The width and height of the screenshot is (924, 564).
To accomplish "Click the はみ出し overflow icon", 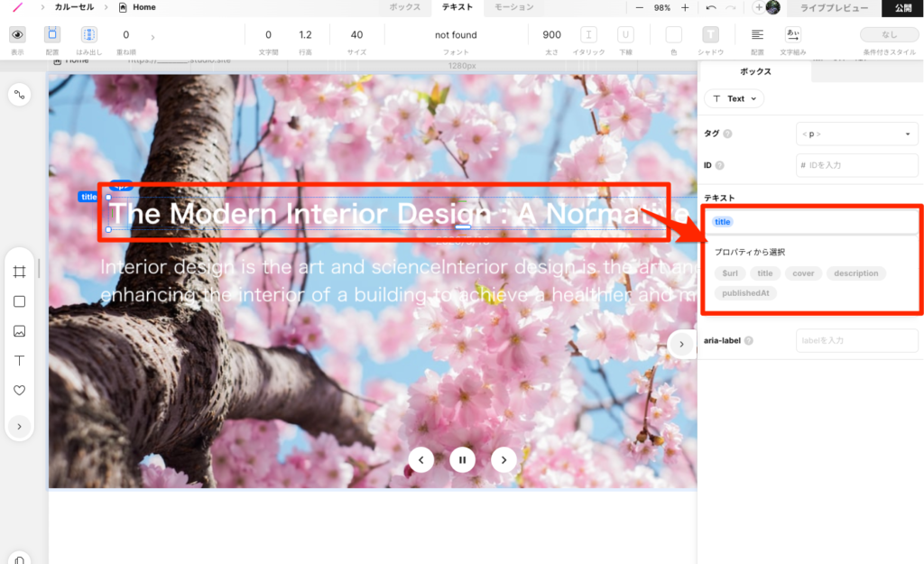I will [89, 35].
